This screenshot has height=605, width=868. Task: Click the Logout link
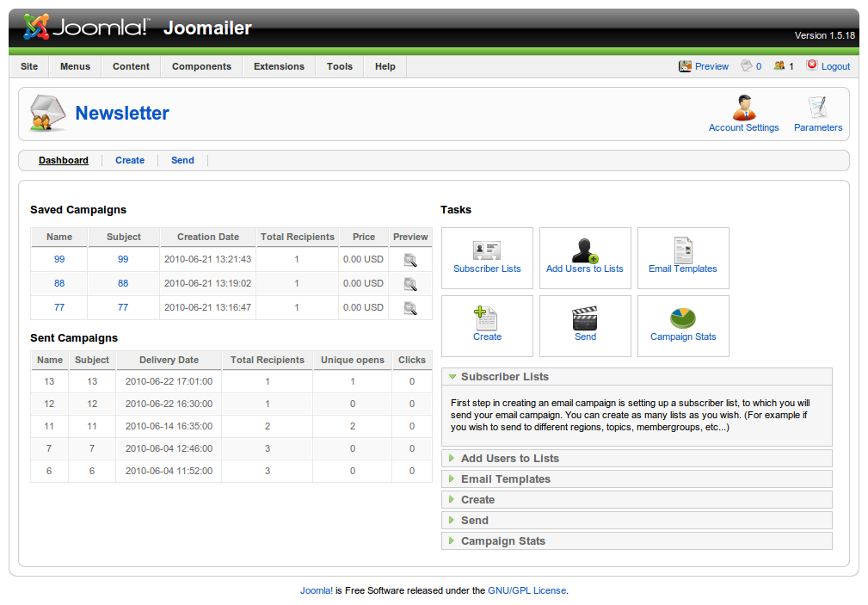(835, 66)
